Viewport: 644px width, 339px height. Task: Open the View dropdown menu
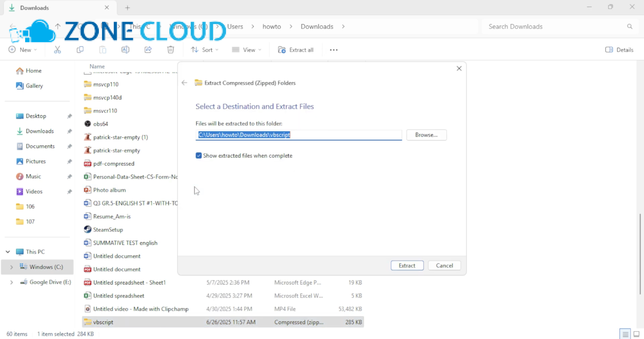coord(247,50)
